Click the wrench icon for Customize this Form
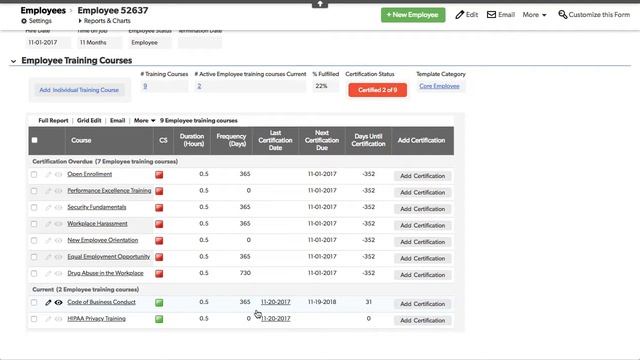 tap(562, 15)
